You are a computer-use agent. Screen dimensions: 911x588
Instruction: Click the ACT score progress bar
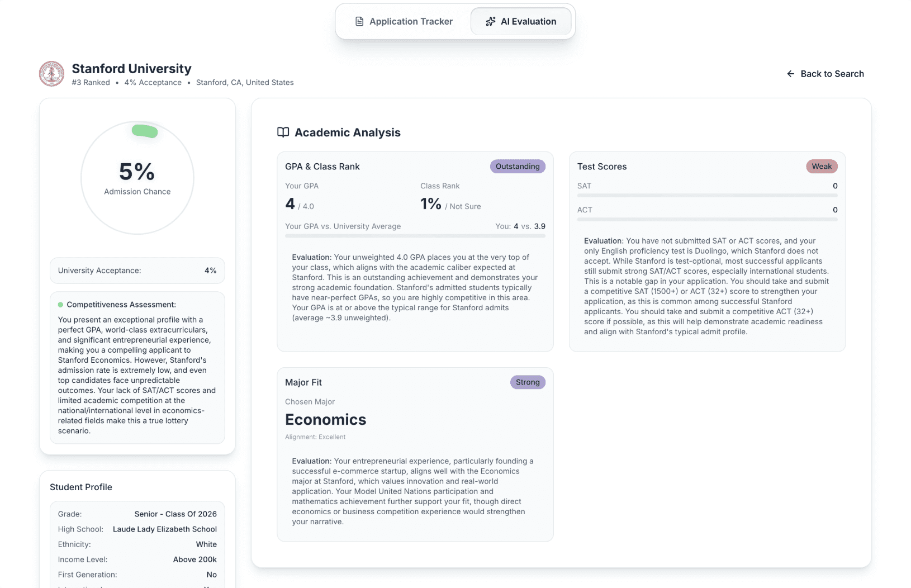pos(708,220)
